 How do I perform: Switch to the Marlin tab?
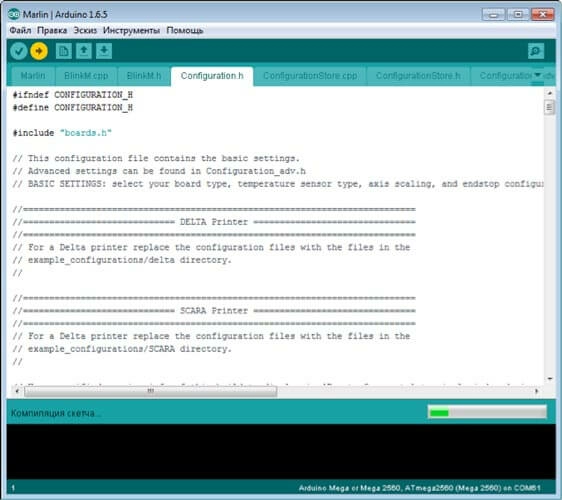pos(33,76)
